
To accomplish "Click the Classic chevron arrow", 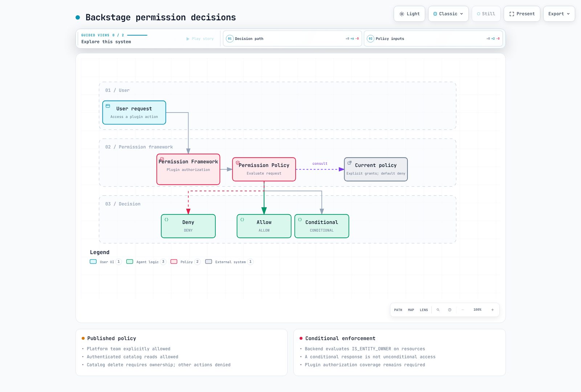I will [x=462, y=14].
